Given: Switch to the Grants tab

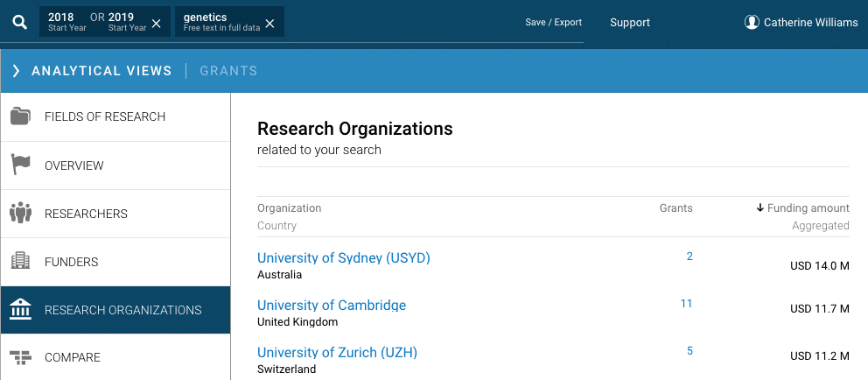Looking at the screenshot, I should [228, 71].
